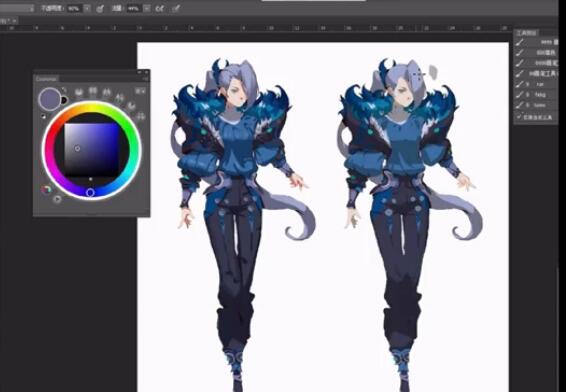Expand the Flow slider dropdown arrow
This screenshot has width=566, height=392.
(x=147, y=8)
